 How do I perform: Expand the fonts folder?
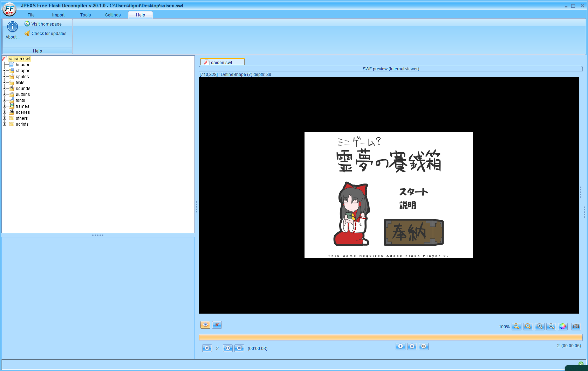coord(5,100)
